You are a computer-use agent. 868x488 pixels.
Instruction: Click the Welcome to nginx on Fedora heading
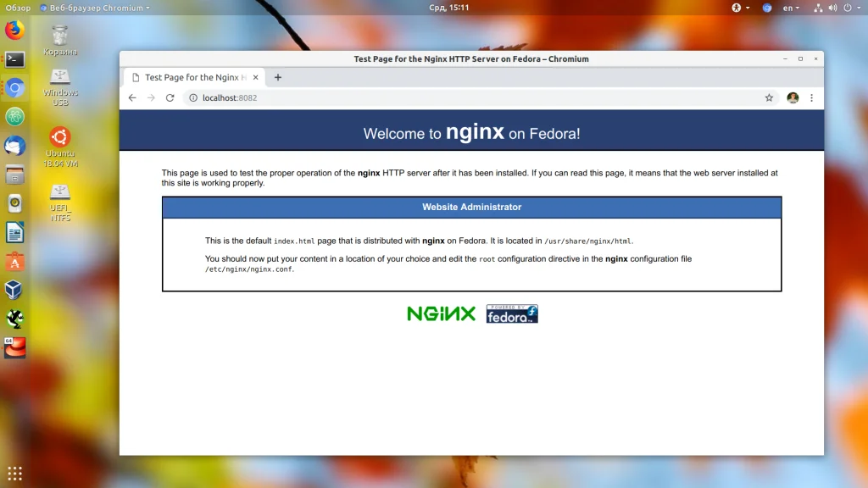pyautogui.click(x=471, y=133)
